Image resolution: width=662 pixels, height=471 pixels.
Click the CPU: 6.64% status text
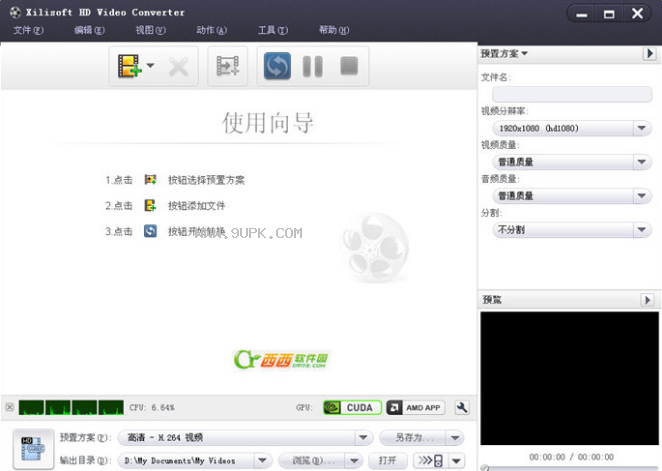[x=152, y=408]
